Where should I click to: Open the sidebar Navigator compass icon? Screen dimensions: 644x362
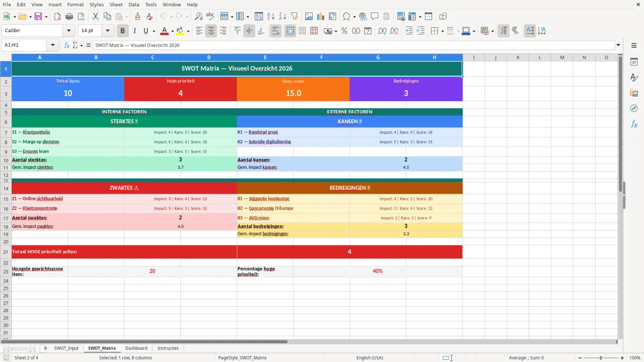[634, 108]
